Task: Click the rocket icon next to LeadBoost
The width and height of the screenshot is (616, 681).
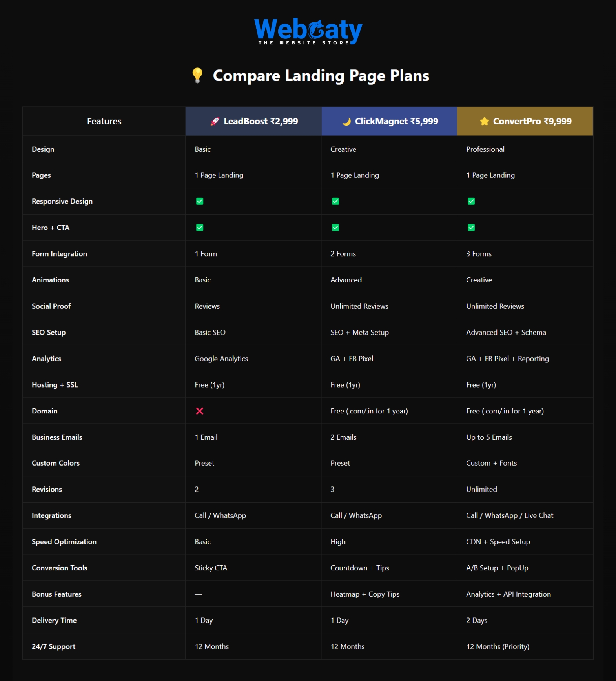Action: click(x=215, y=122)
